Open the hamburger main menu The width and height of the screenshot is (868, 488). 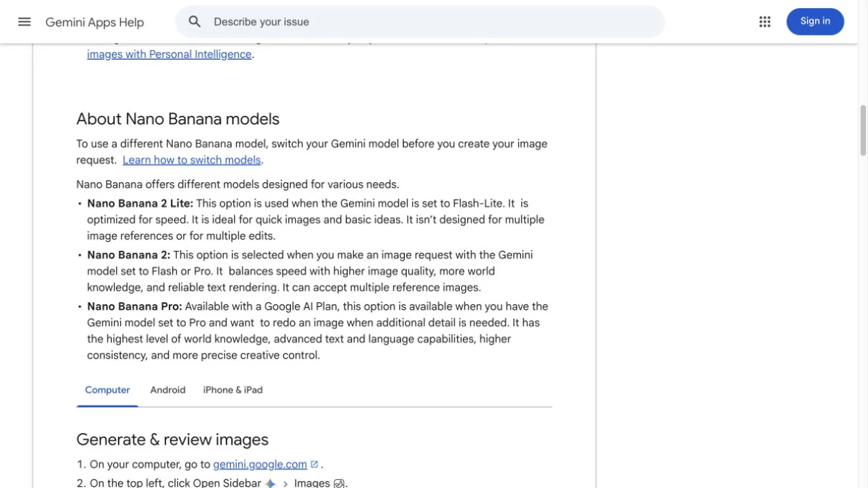click(24, 22)
